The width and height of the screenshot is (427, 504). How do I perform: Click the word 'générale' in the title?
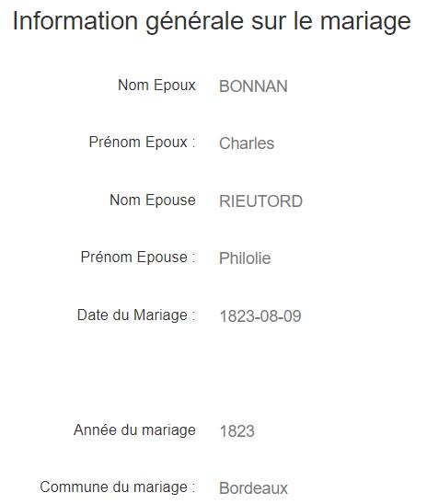[195, 22]
